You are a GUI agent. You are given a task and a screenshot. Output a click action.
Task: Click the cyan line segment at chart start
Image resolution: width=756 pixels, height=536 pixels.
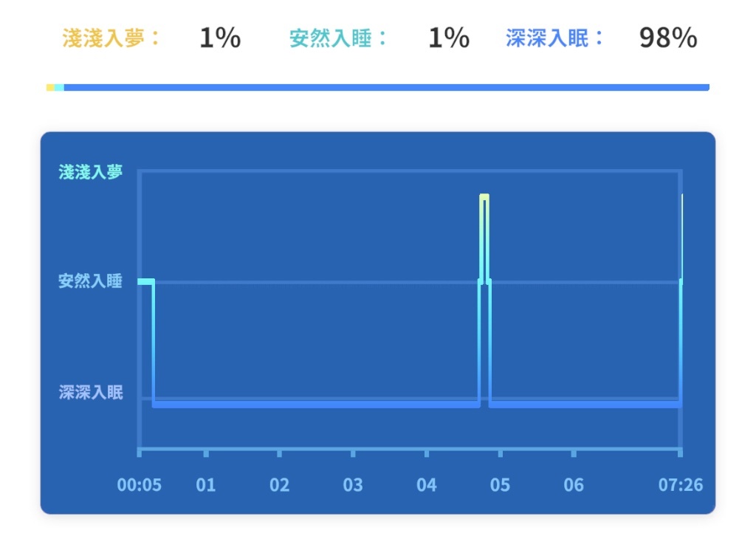click(x=146, y=281)
